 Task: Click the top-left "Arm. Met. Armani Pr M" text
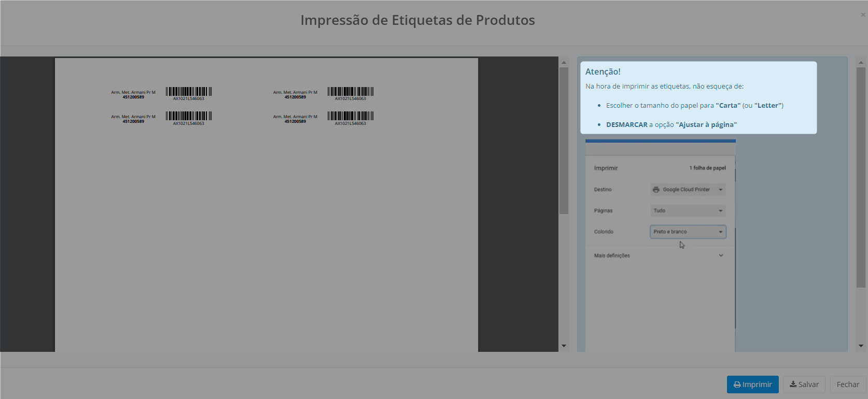click(x=133, y=92)
